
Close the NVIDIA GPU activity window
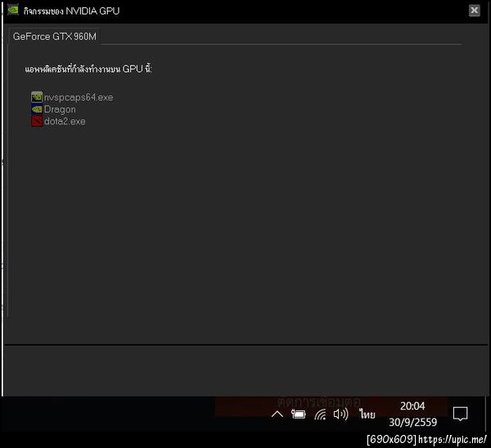474,11
